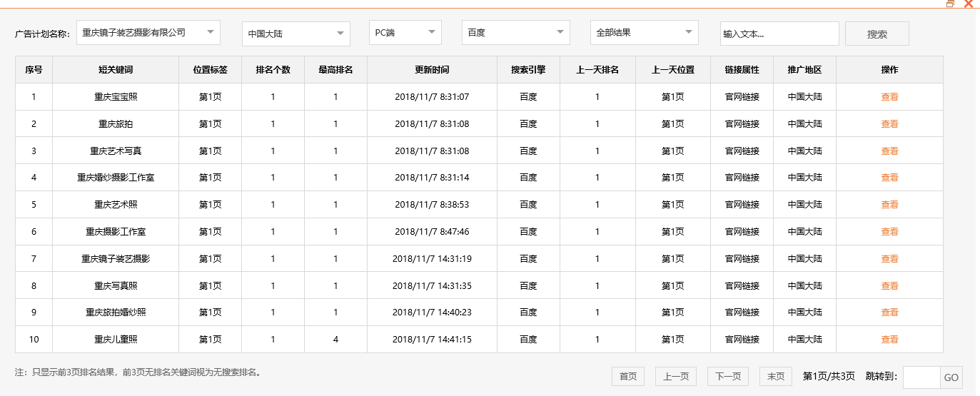Image resolution: width=980 pixels, height=396 pixels.
Task: Click the 链接属性 column header
Action: 742,70
